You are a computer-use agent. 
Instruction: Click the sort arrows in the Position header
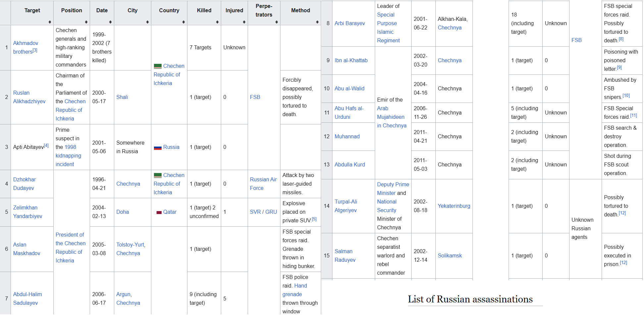[86, 22]
